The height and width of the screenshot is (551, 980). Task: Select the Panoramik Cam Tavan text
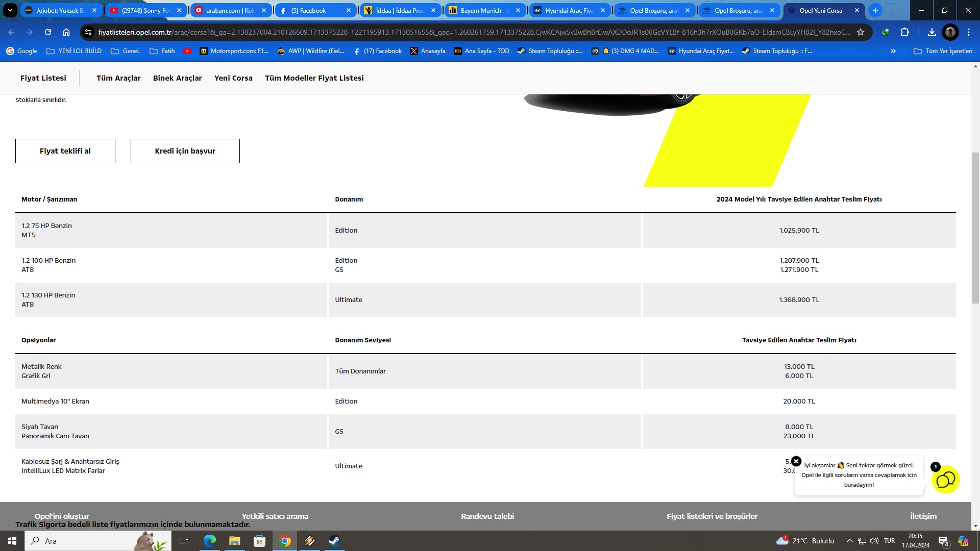(x=55, y=436)
